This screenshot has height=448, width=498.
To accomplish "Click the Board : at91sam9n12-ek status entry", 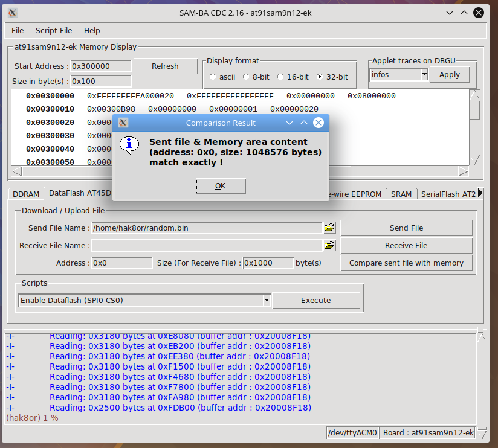I will coord(428,433).
